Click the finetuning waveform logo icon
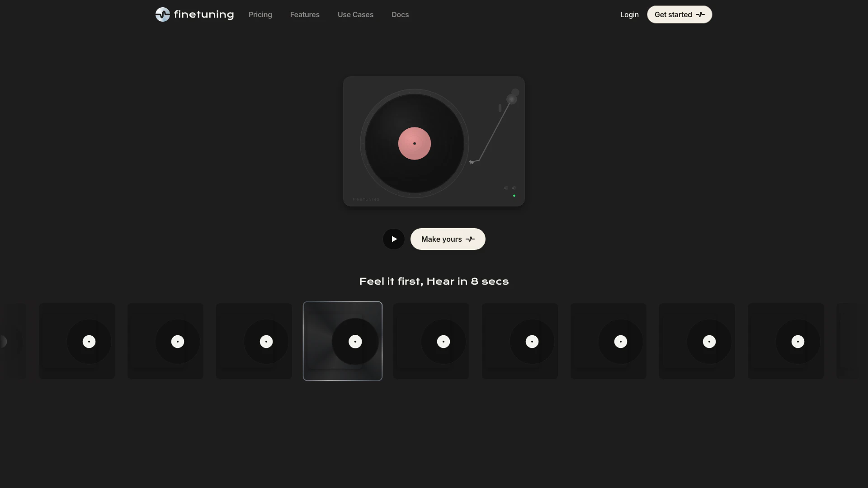The image size is (868, 488). point(162,14)
